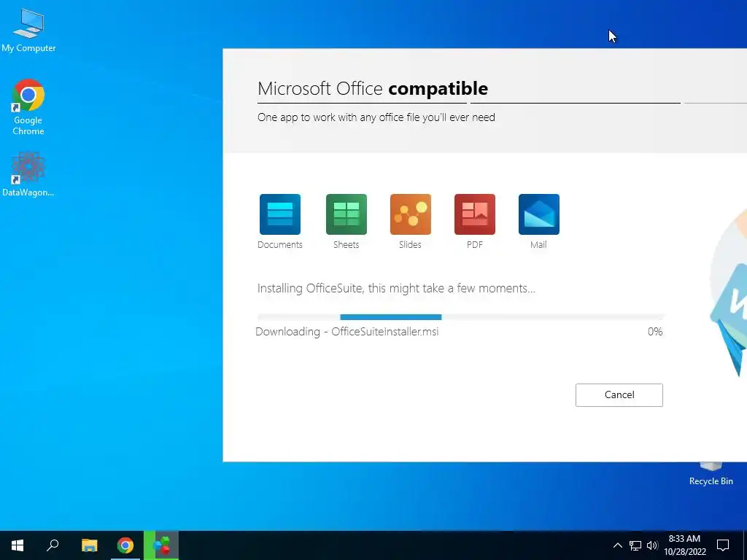Click the OfficeSuite installer taskbar icon
The width and height of the screenshot is (747, 560).
coord(161,545)
